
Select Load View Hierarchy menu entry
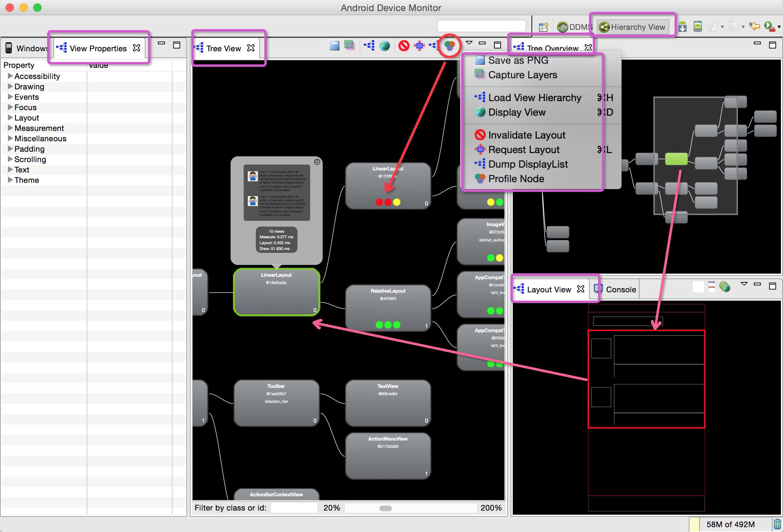(534, 98)
